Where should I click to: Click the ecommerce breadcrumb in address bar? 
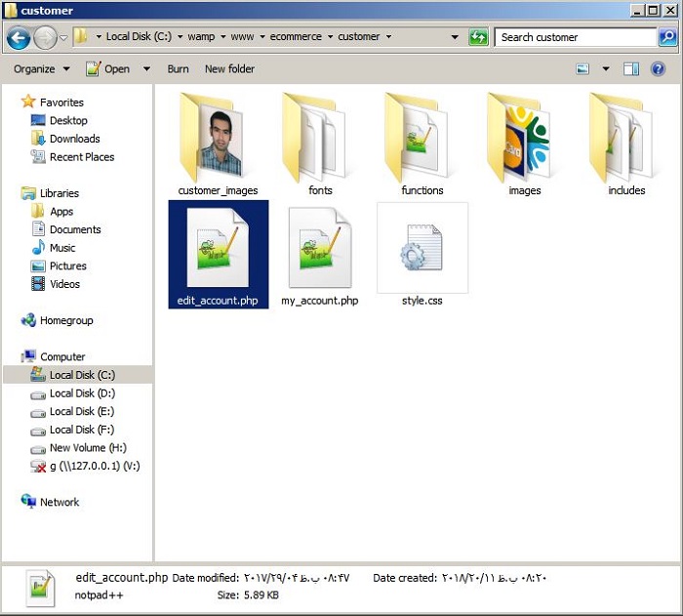pos(296,37)
